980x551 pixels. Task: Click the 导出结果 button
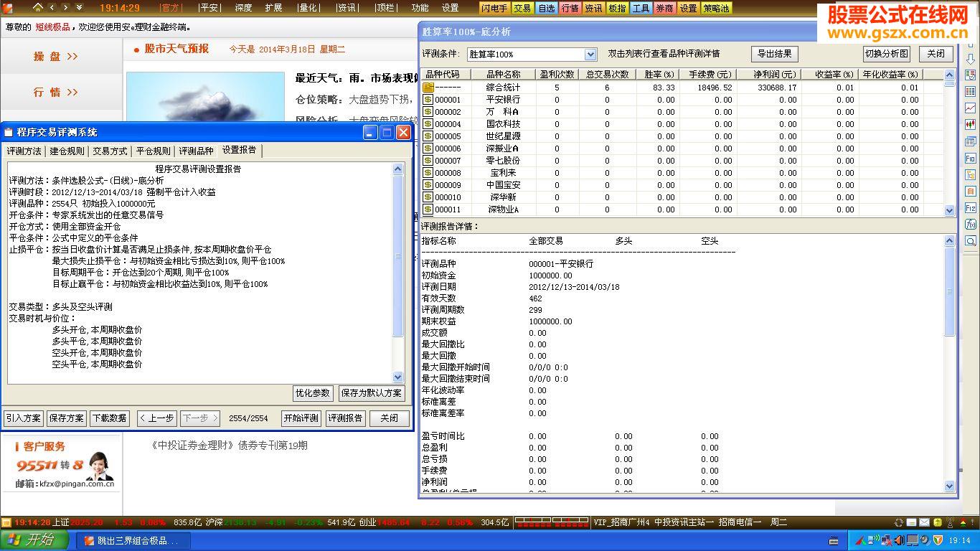point(775,54)
